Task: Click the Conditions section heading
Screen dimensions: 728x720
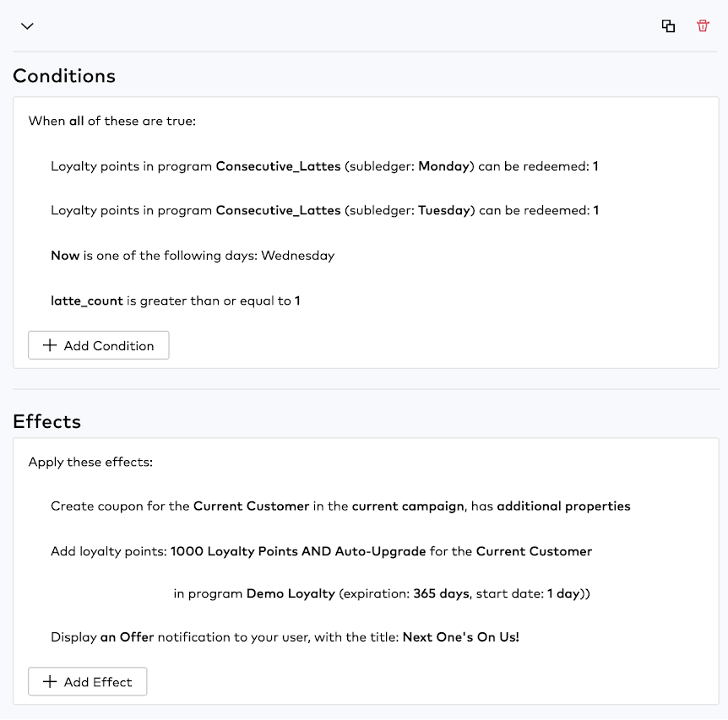Action: [63, 76]
